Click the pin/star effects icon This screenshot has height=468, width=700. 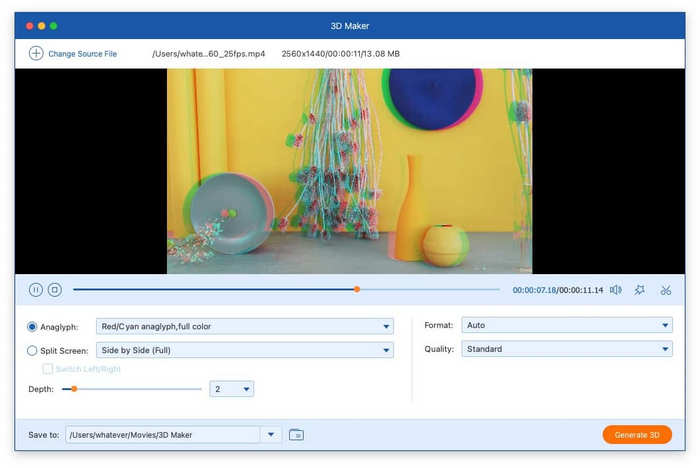[639, 290]
